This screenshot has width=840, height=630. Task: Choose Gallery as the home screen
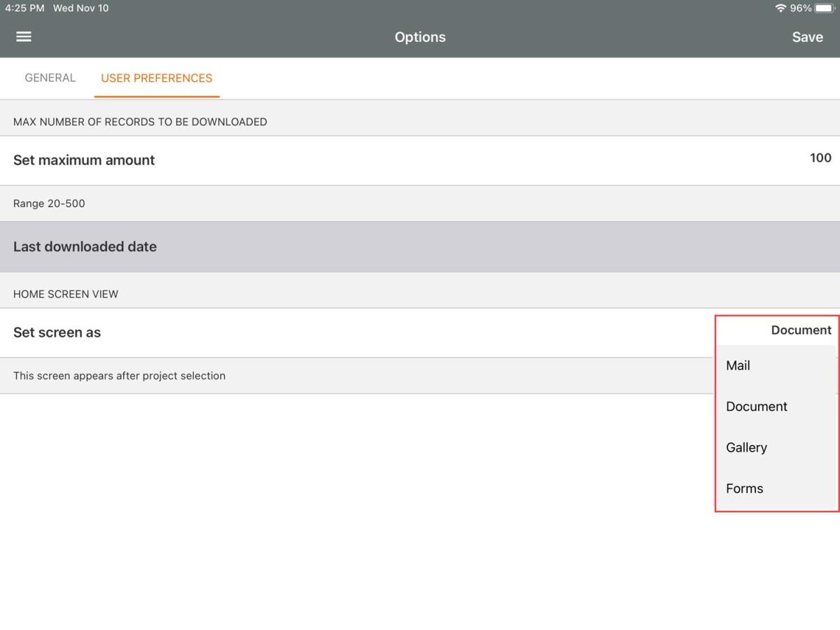tap(746, 447)
